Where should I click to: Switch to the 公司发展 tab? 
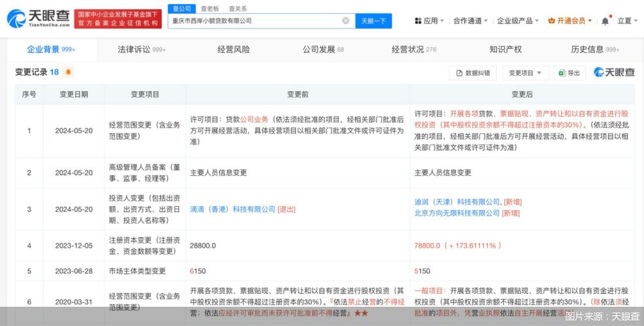point(323,50)
